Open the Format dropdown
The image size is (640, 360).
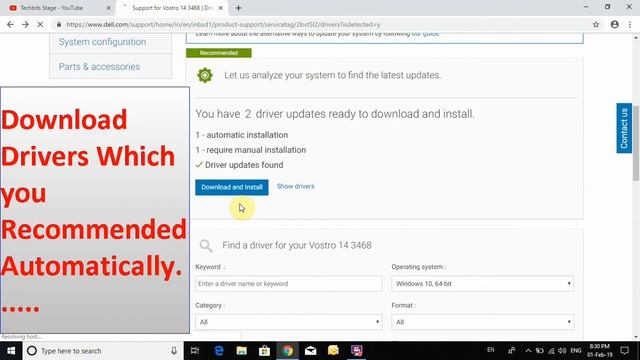click(482, 322)
